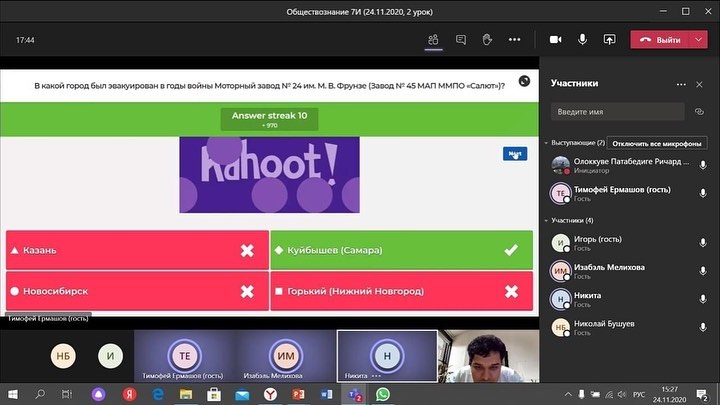Leave the meeting with Выйти button
The height and width of the screenshot is (405, 720).
click(x=660, y=40)
